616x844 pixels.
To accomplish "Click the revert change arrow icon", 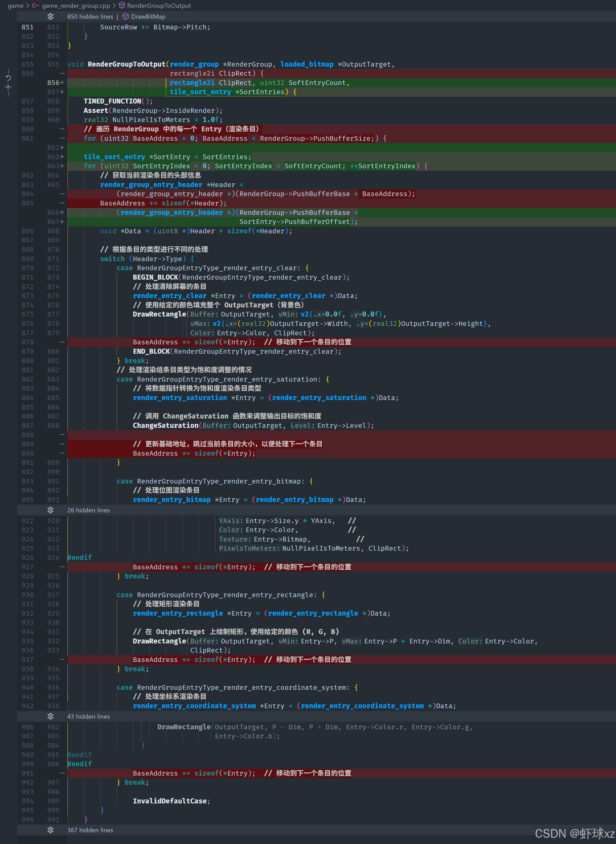I will 8,78.
